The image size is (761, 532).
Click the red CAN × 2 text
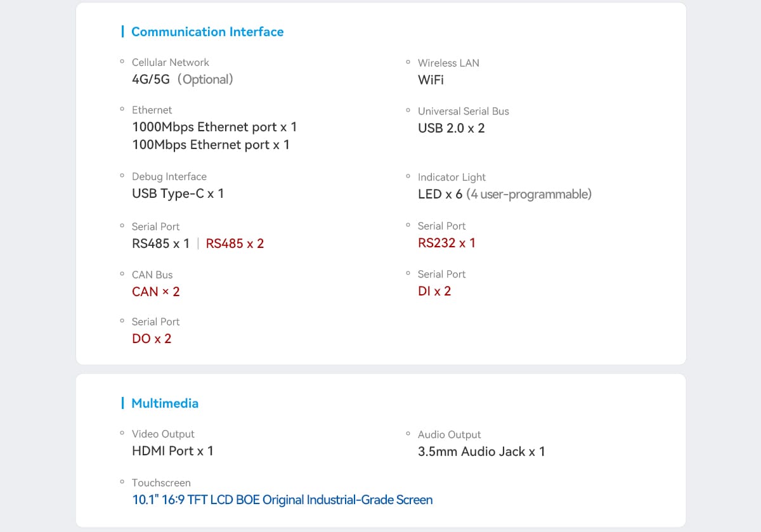click(x=156, y=292)
